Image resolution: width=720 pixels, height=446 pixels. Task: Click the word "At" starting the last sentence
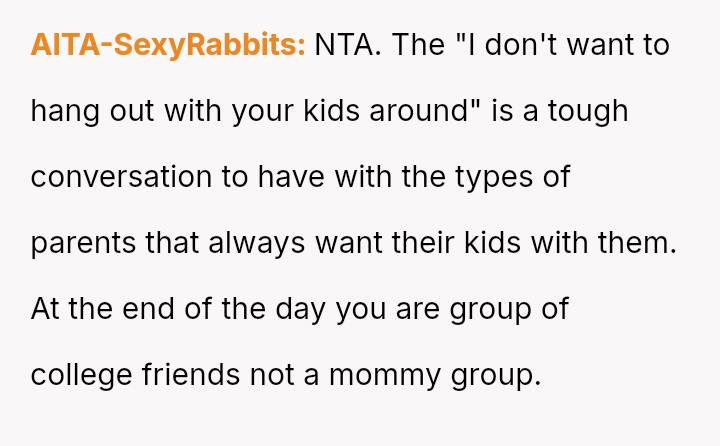pos(45,309)
